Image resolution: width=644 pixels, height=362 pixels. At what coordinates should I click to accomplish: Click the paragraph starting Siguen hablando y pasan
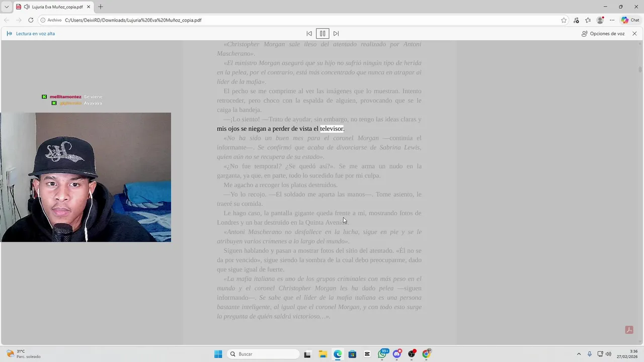(319, 260)
